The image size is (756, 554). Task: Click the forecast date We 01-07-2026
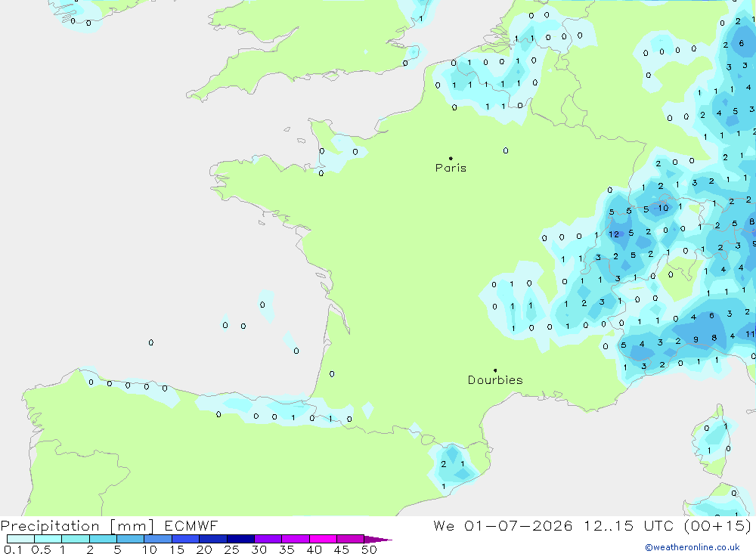[x=503, y=525]
